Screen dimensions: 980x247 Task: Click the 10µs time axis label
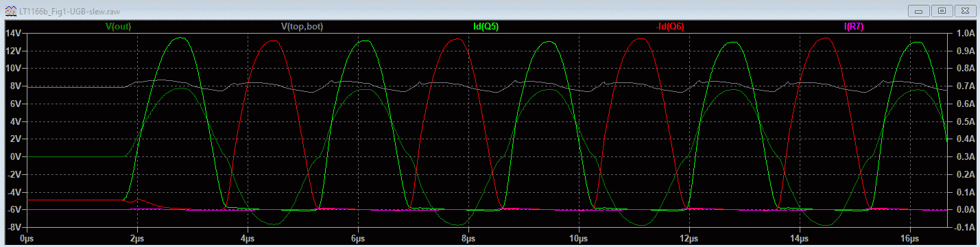point(578,237)
